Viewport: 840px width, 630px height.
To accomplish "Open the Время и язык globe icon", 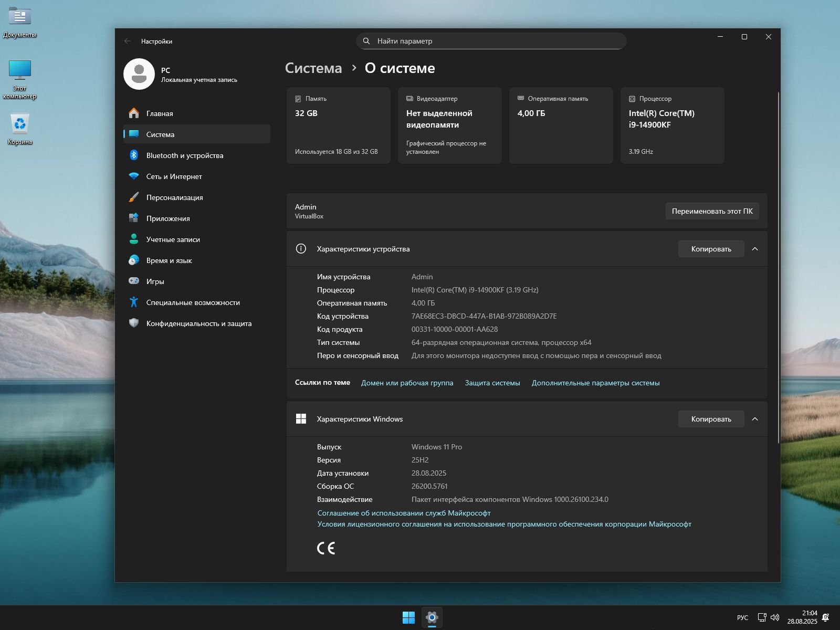I will 134,260.
